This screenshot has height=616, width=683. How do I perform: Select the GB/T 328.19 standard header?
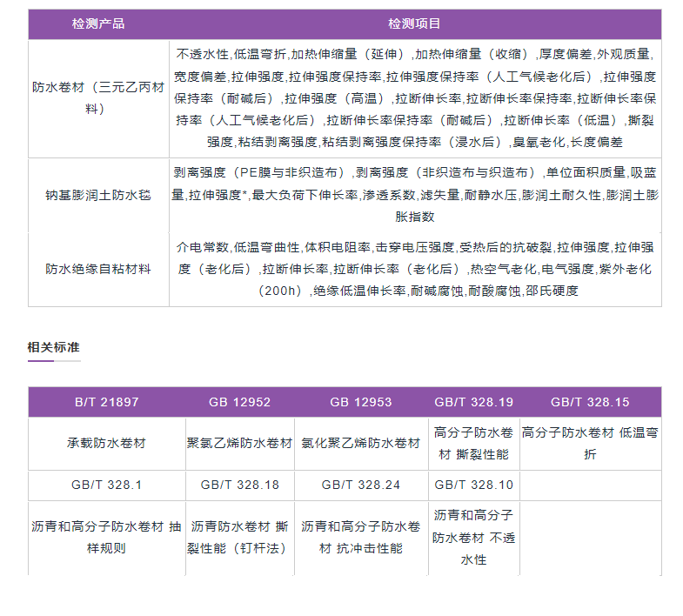click(x=473, y=402)
